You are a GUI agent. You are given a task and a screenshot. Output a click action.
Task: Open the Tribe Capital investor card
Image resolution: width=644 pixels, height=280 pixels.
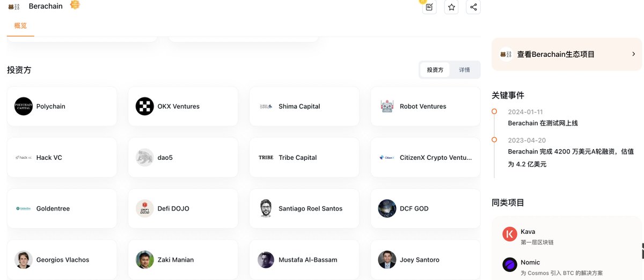(x=304, y=158)
